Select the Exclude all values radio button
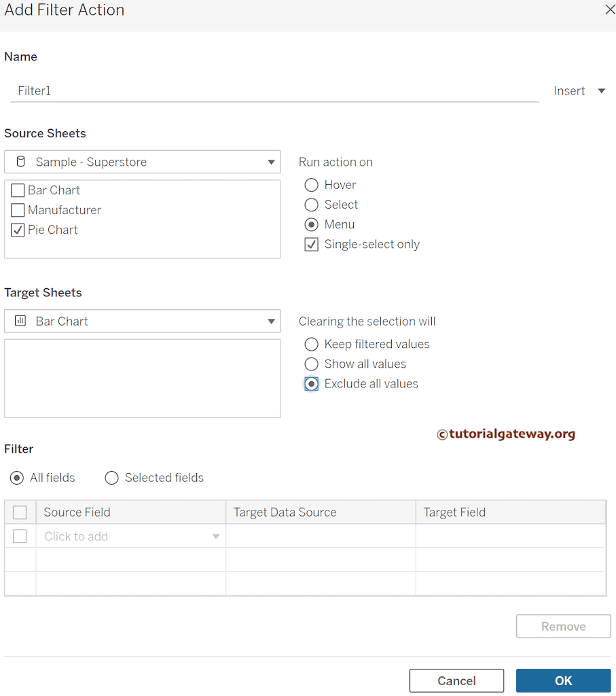 pos(312,384)
